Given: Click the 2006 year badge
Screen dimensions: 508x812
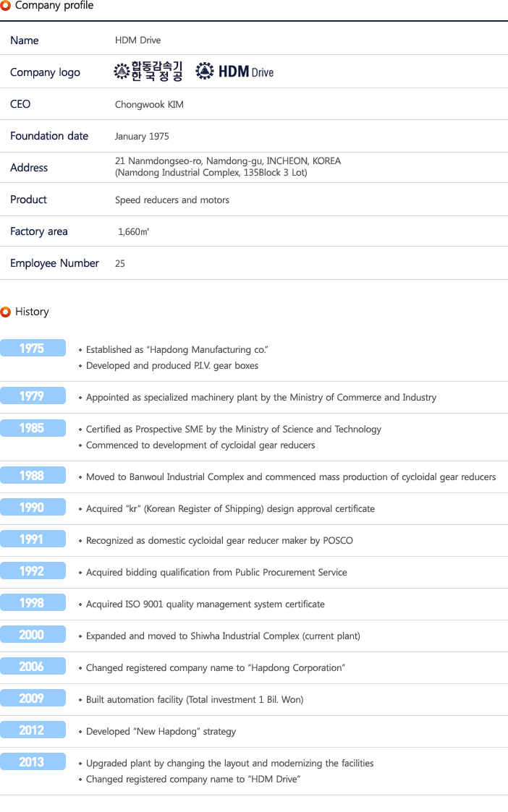Looking at the screenshot, I should (x=33, y=666).
